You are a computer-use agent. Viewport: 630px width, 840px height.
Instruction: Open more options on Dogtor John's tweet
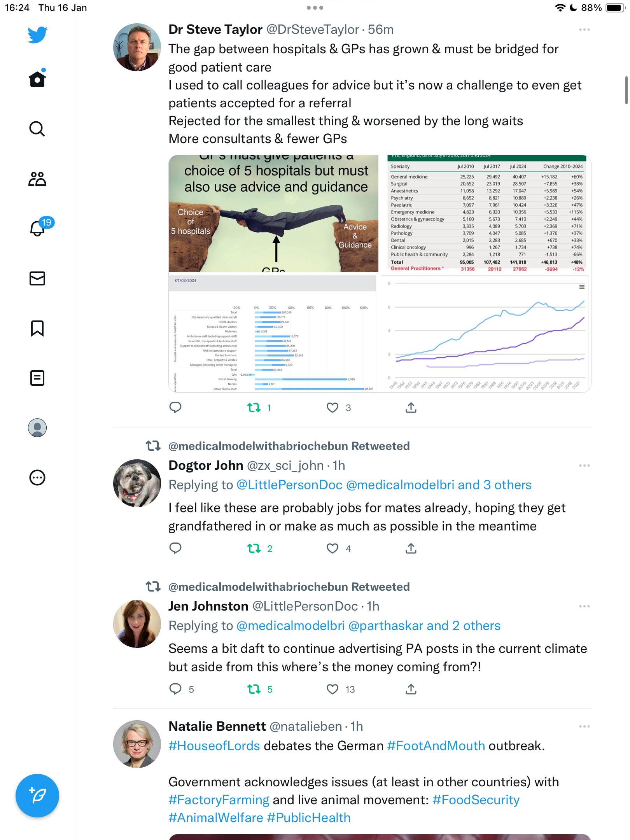point(584,465)
